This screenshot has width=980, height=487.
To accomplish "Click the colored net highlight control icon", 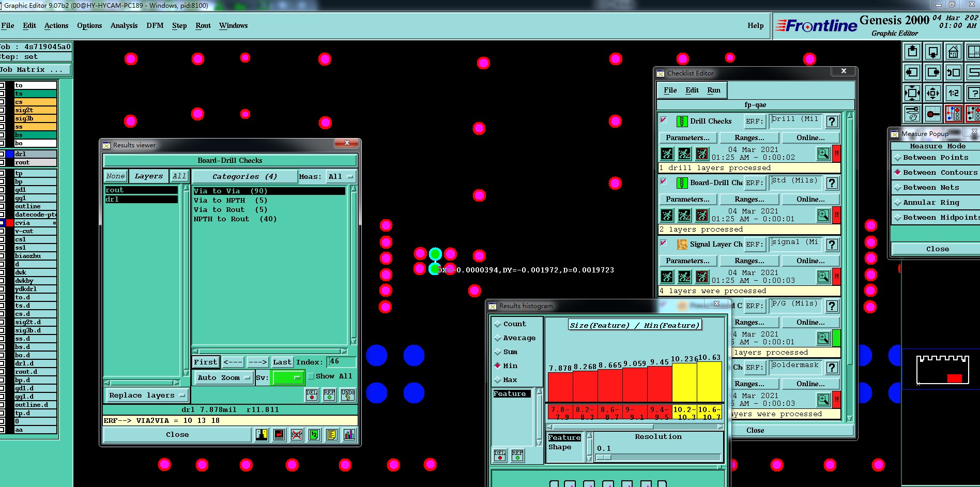I will (x=953, y=113).
